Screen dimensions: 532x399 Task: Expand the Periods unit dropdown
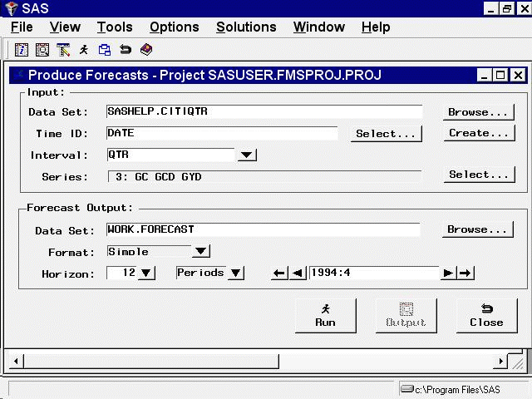235,273
